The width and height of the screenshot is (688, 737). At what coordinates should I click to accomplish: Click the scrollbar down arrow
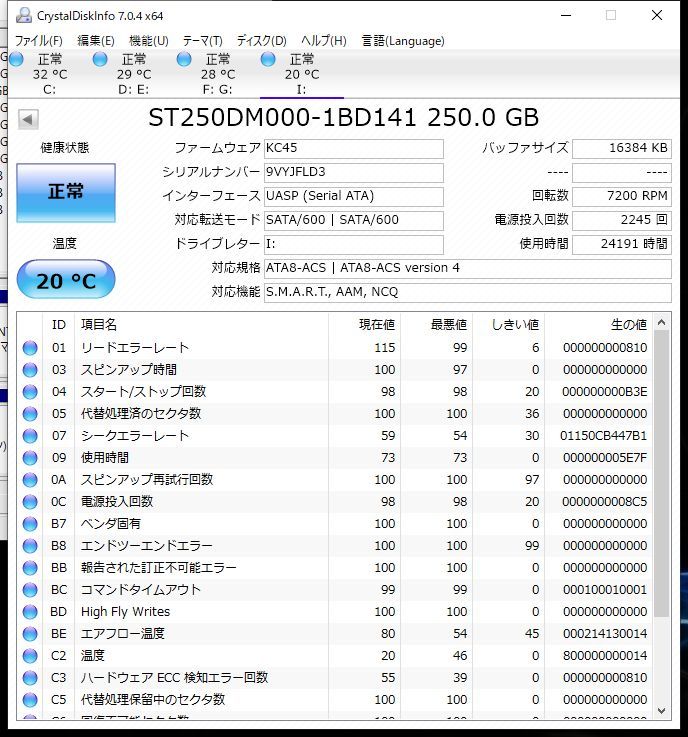[x=662, y=711]
